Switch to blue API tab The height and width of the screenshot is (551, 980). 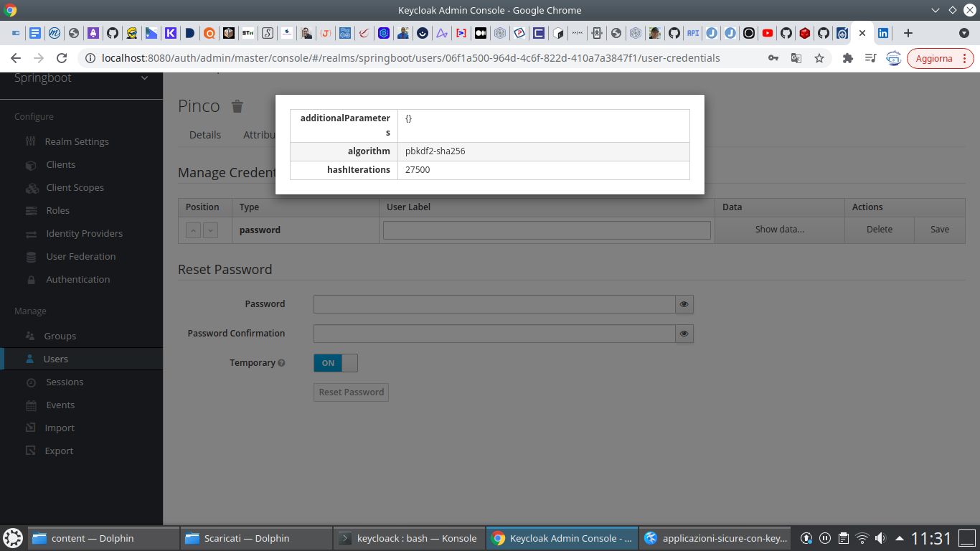click(x=692, y=33)
